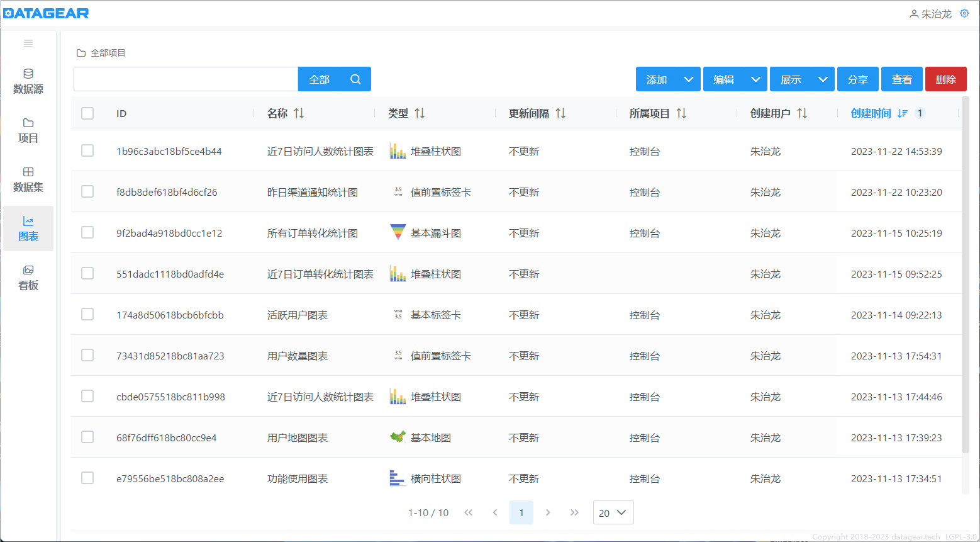Click the 编辑 button
This screenshot has height=542, width=980.
pos(723,79)
